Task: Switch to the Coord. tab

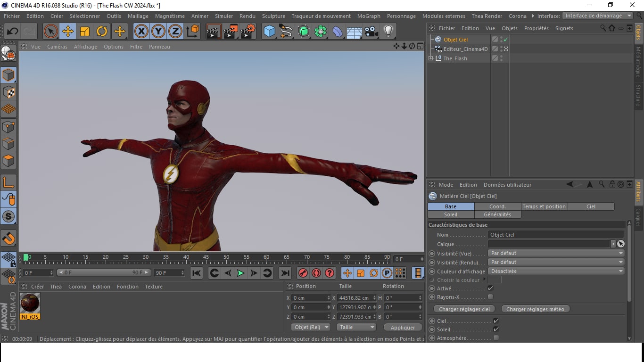Action: 497,206
